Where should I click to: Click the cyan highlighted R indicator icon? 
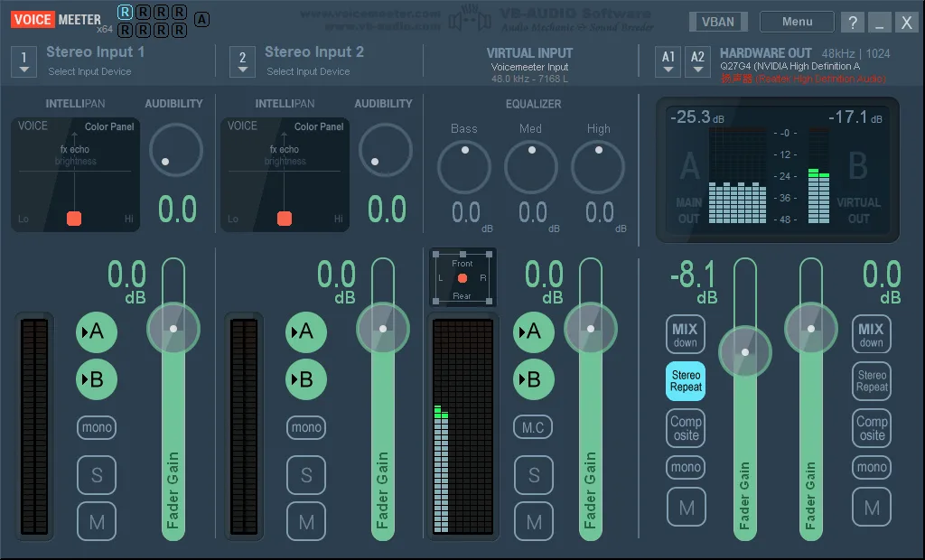tap(125, 12)
